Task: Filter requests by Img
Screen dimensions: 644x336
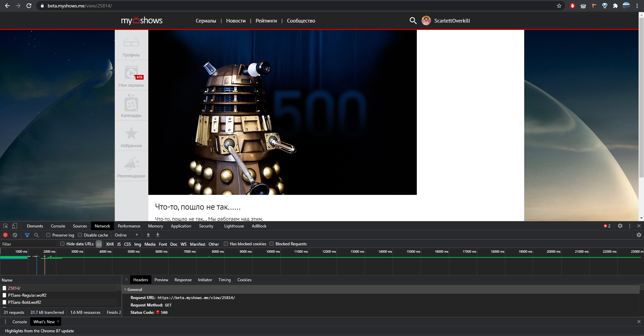Action: (x=138, y=244)
